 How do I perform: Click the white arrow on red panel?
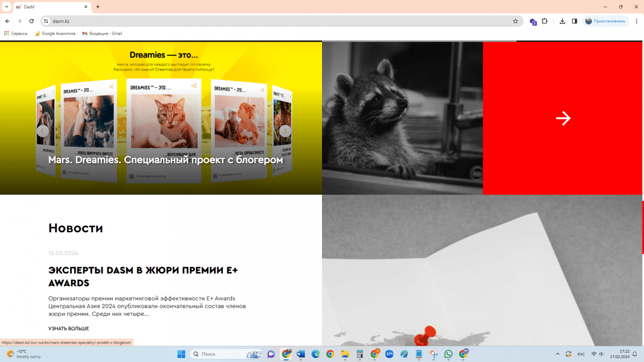(563, 118)
